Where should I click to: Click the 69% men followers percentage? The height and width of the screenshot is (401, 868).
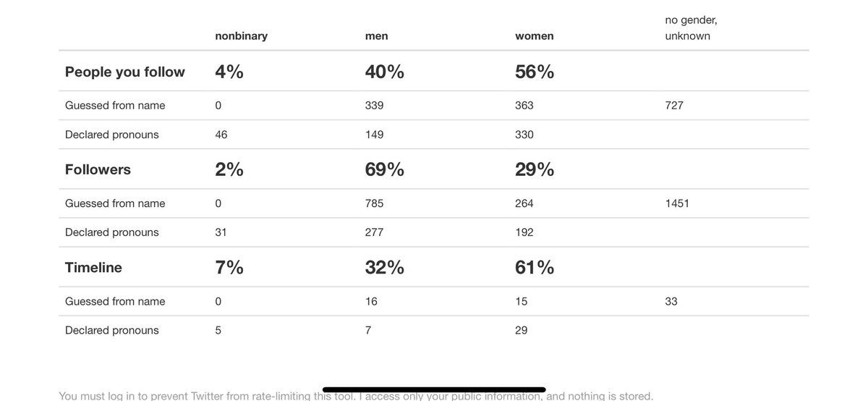click(x=385, y=169)
